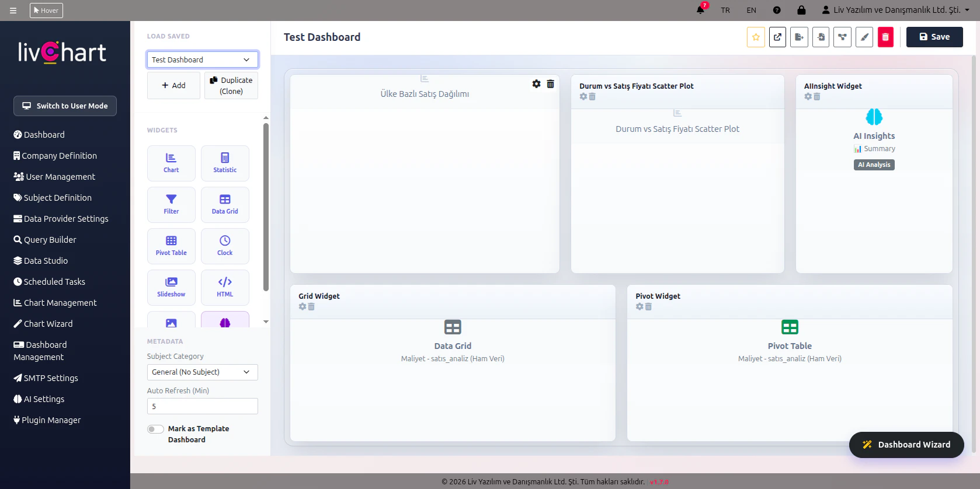The width and height of the screenshot is (980, 489).
Task: Open User Management menu item
Action: tap(54, 177)
